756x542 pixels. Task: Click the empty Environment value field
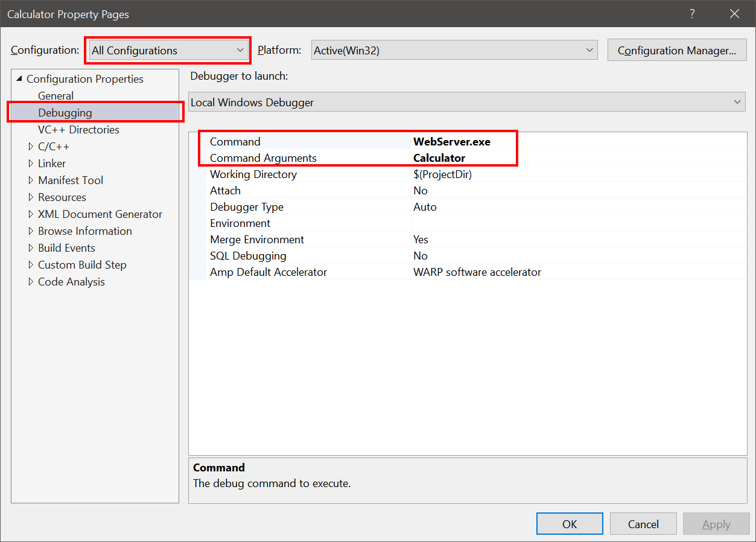pyautogui.click(x=579, y=223)
